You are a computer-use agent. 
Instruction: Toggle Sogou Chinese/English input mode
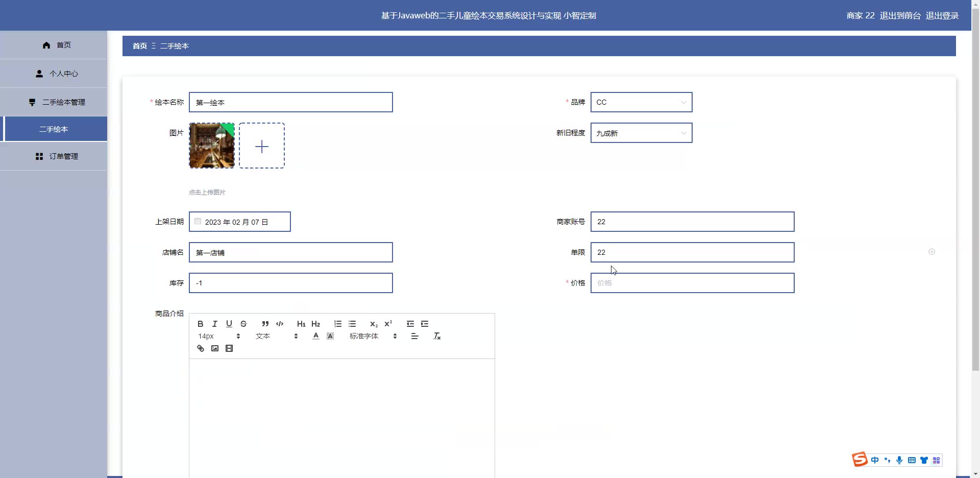pos(875,460)
